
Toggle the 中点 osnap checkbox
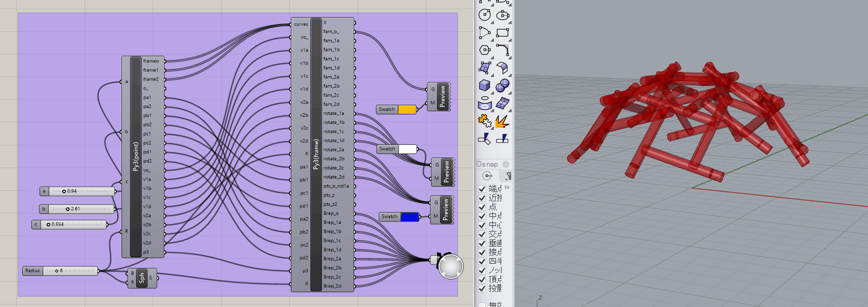click(x=482, y=216)
